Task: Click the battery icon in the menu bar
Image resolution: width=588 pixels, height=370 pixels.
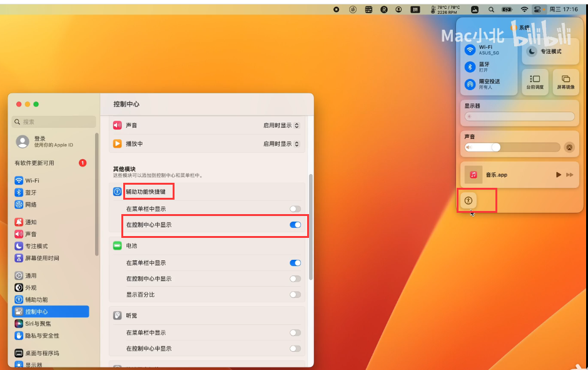Action: 507,9
